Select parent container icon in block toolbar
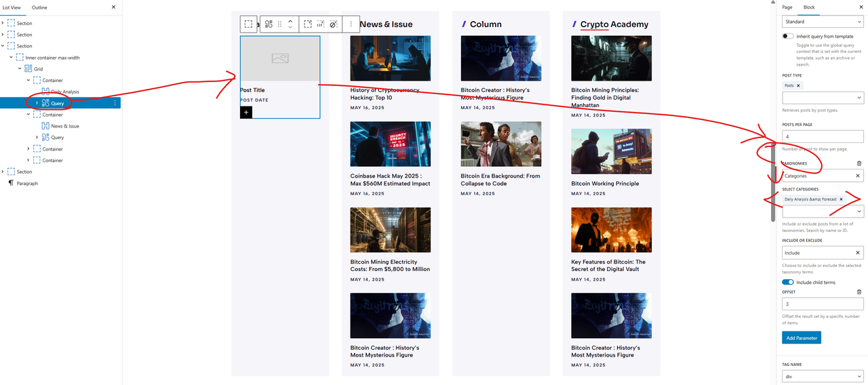 coord(249,24)
